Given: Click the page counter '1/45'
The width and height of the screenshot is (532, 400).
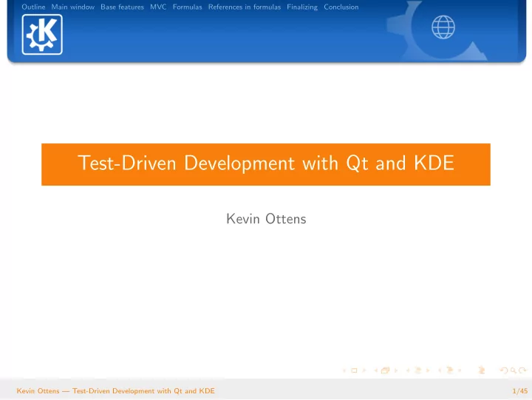Looking at the screenshot, I should [x=520, y=391].
